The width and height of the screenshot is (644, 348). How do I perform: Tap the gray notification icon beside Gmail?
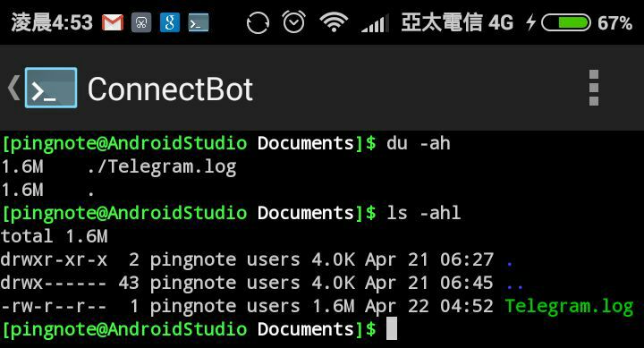[141, 22]
